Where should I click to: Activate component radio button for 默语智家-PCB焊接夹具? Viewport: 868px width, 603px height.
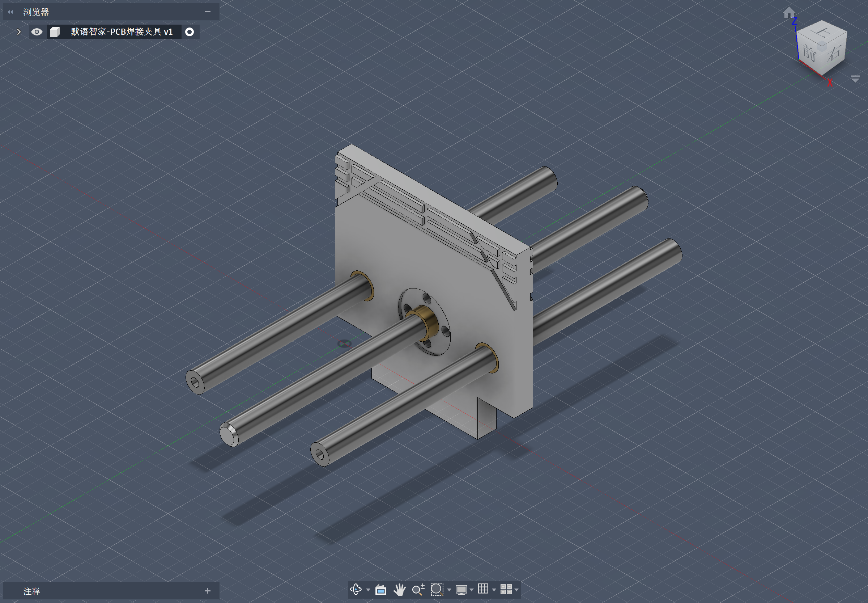(190, 32)
